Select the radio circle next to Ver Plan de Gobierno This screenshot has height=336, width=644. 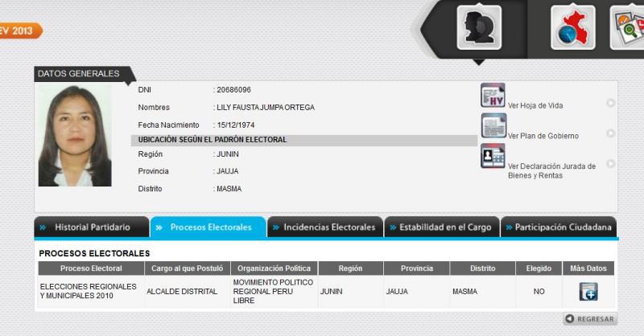611,133
